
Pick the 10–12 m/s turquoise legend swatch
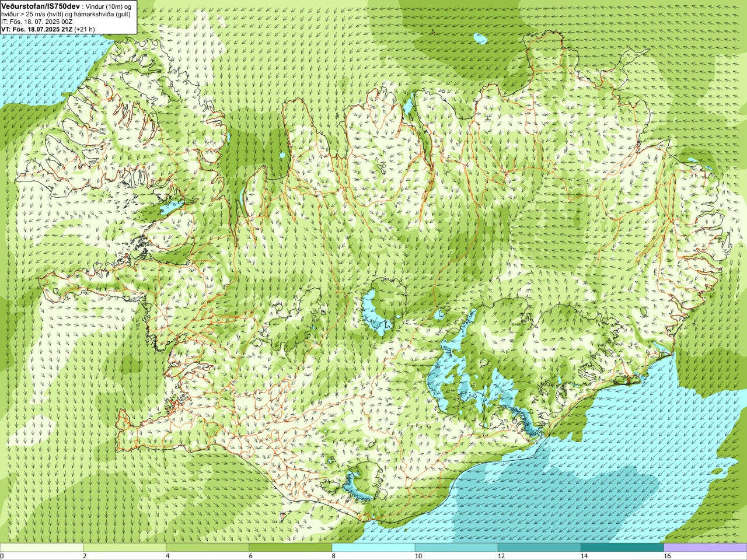[x=456, y=548]
